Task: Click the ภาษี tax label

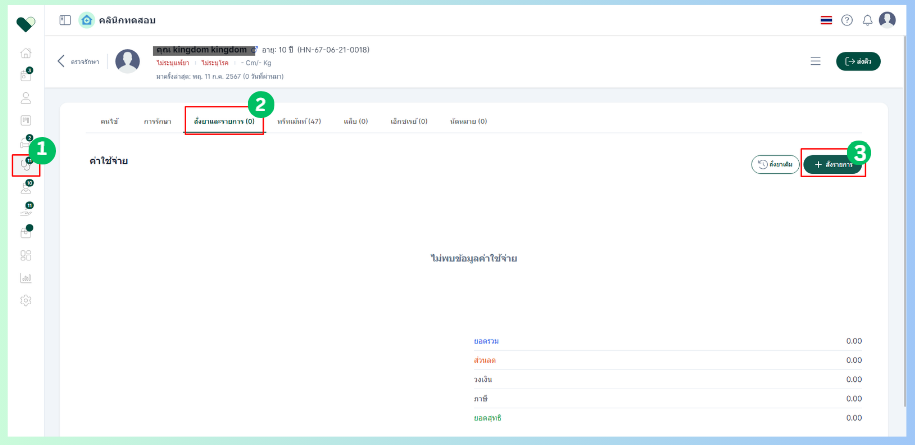Action: click(x=481, y=398)
